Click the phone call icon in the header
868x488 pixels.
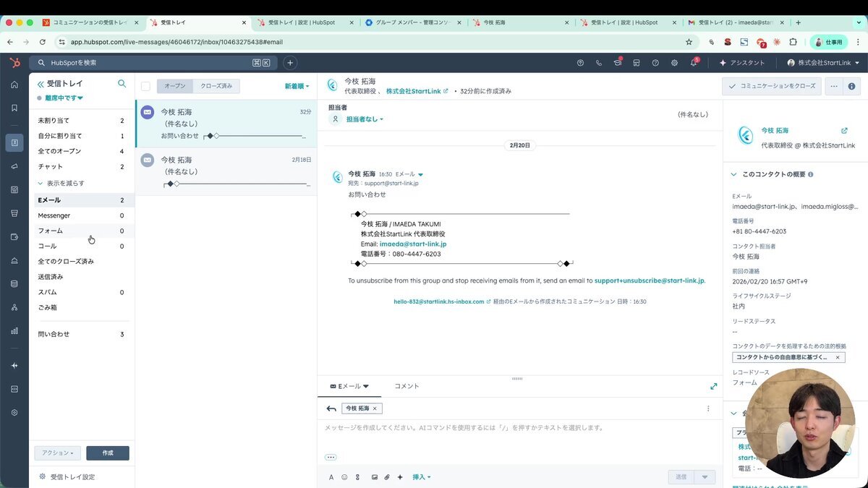coord(598,64)
